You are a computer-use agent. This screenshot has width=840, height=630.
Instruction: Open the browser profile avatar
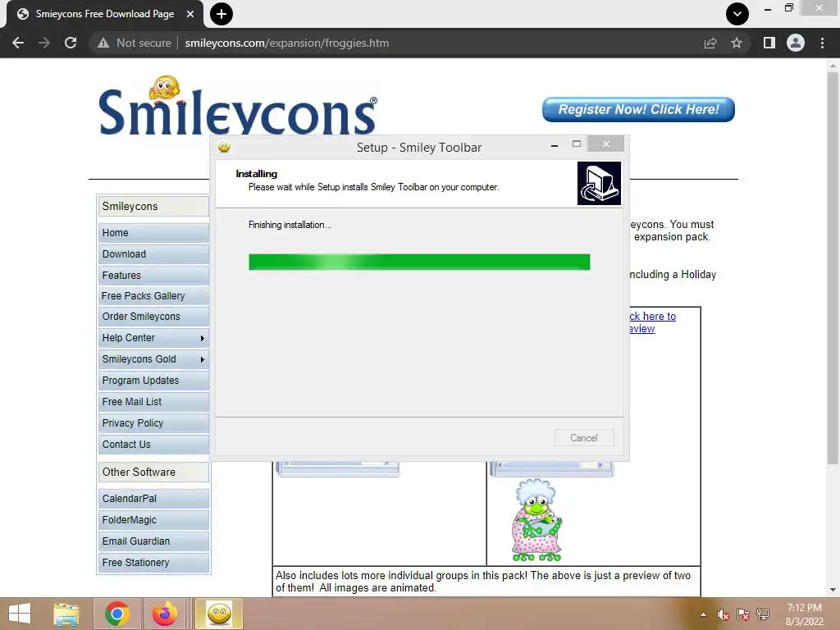pyautogui.click(x=796, y=43)
